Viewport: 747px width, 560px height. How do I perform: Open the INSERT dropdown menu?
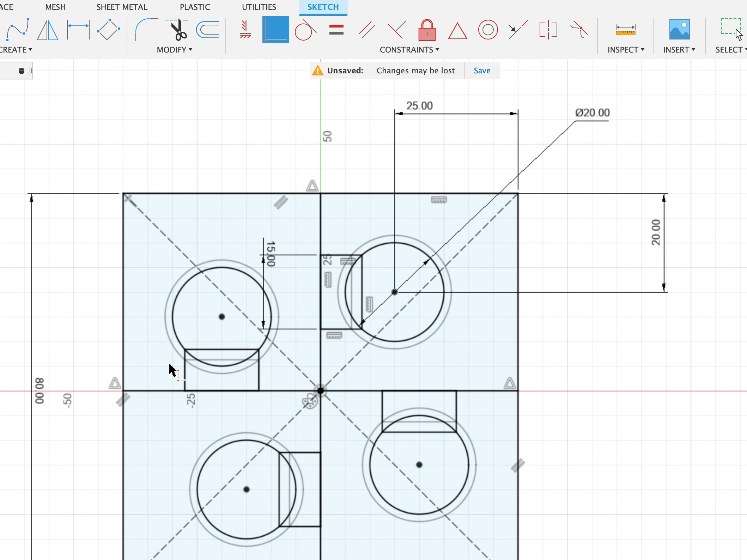(x=678, y=49)
